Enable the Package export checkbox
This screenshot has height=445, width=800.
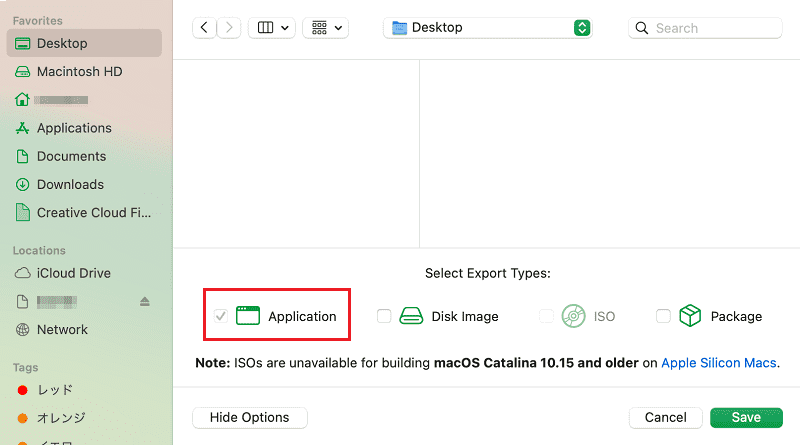click(663, 316)
